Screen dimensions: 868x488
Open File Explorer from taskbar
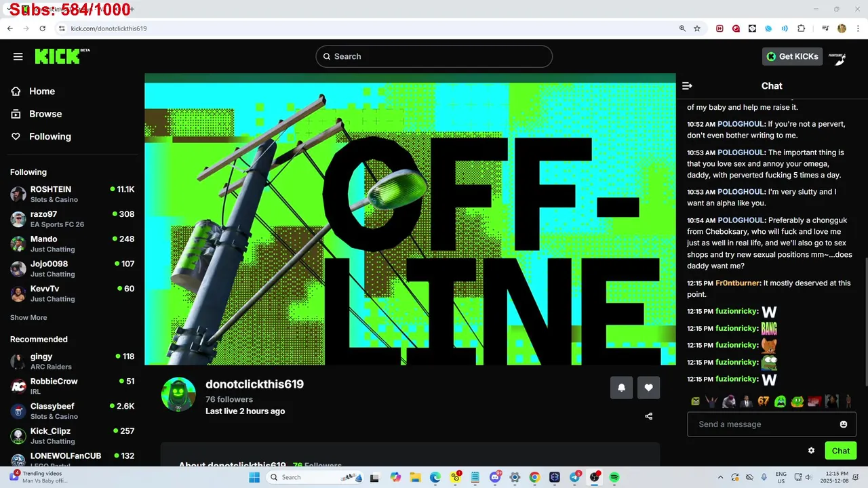click(415, 477)
